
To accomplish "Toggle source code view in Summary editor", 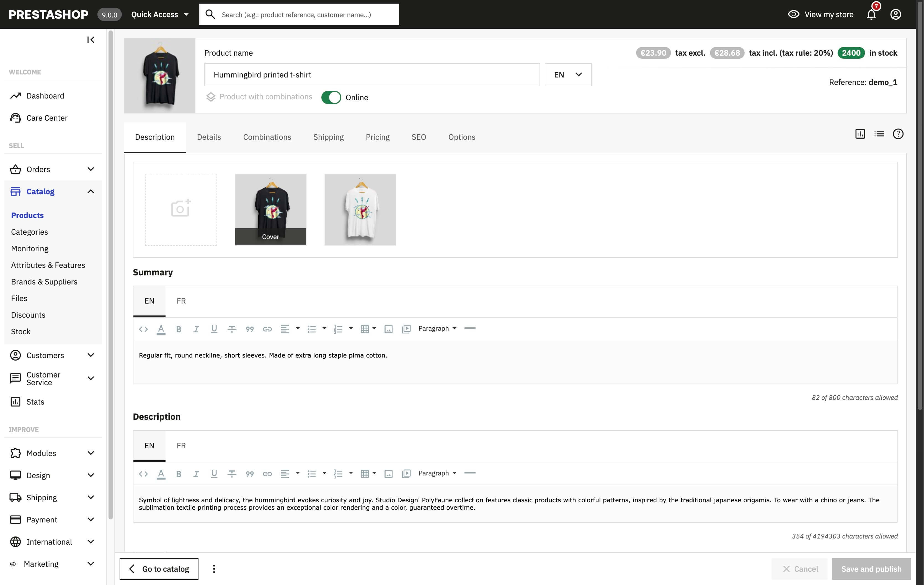I will pos(143,329).
